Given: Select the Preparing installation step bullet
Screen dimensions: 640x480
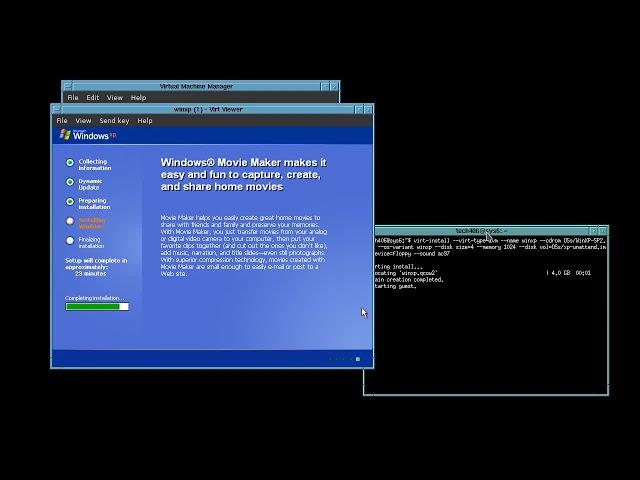Looking at the screenshot, I should [70, 202].
